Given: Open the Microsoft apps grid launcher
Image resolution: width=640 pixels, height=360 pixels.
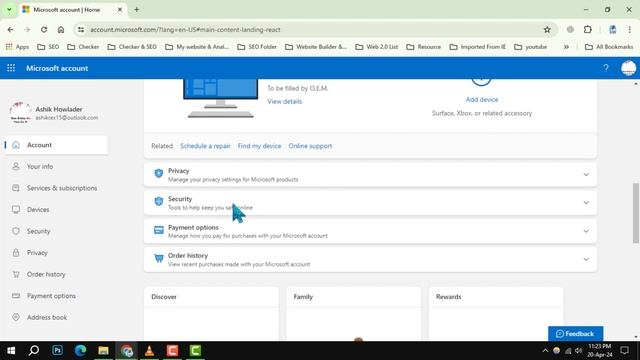Looking at the screenshot, I should point(11,68).
